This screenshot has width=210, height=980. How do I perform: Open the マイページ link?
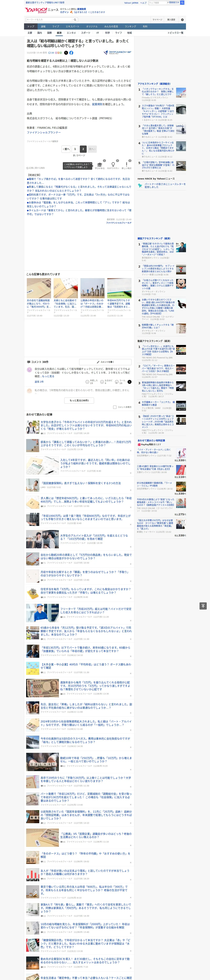coord(157,19)
